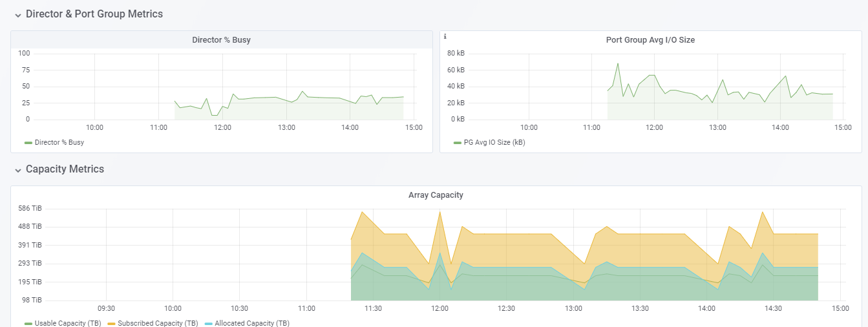Click the blue Allocated Capacity color swatch

tap(208, 323)
